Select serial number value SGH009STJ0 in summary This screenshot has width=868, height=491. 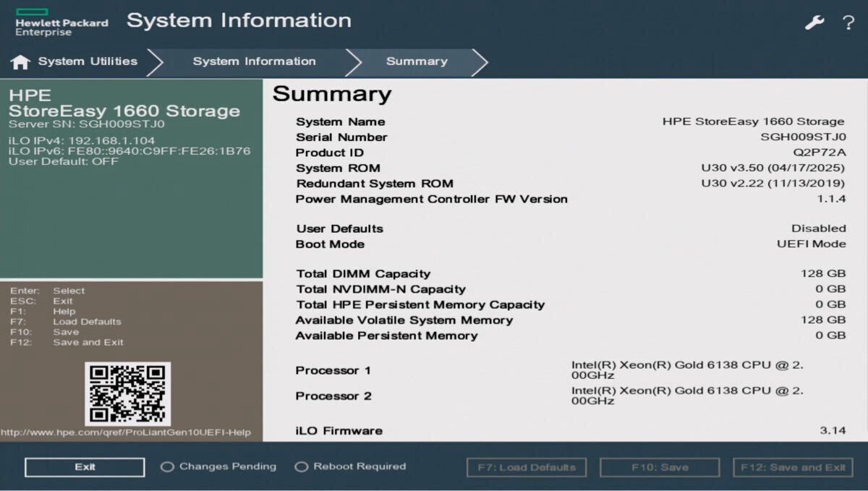pyautogui.click(x=803, y=137)
